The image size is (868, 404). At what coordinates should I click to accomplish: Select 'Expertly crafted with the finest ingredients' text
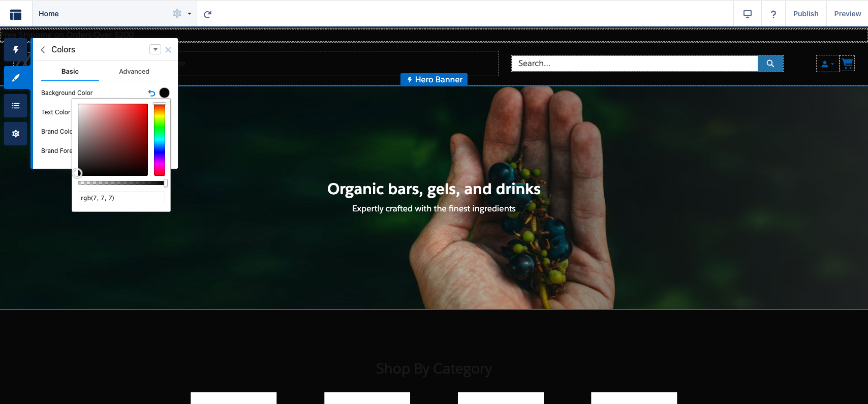click(x=434, y=208)
